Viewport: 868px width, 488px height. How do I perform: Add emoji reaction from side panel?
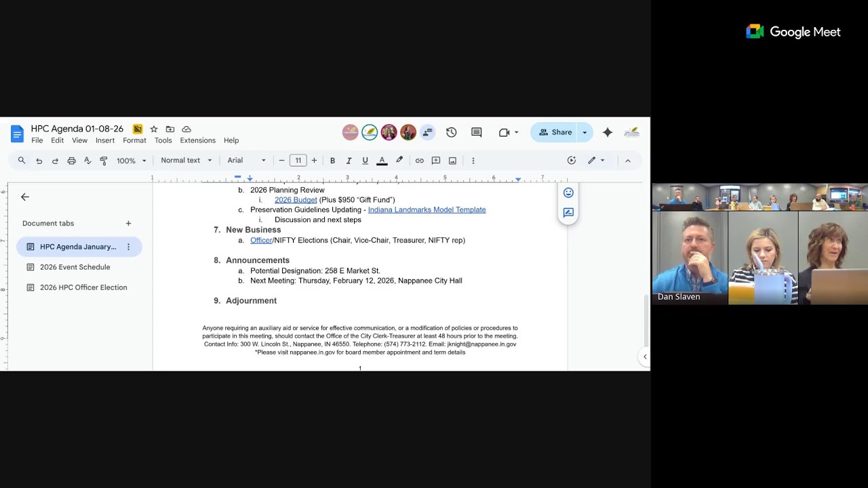tap(568, 193)
